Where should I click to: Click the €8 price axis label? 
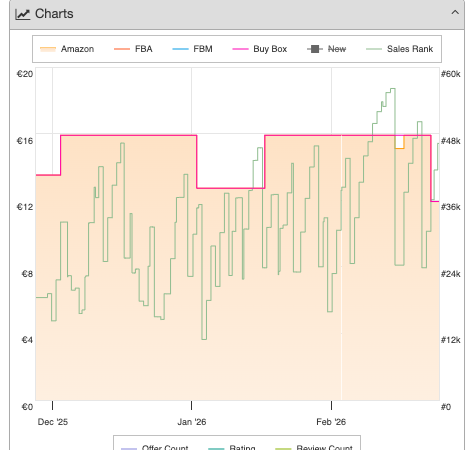pos(27,274)
